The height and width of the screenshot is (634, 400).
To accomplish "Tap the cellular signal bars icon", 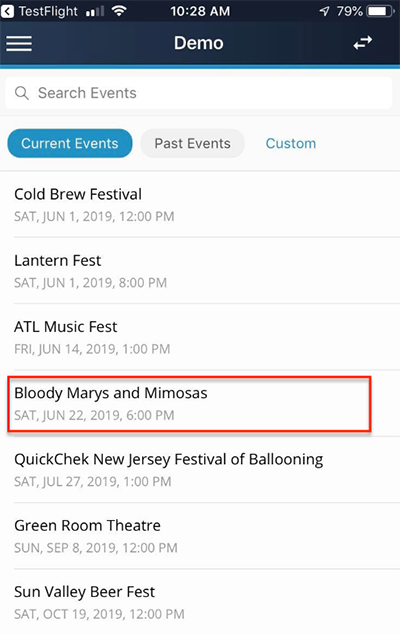I will pyautogui.click(x=95, y=11).
